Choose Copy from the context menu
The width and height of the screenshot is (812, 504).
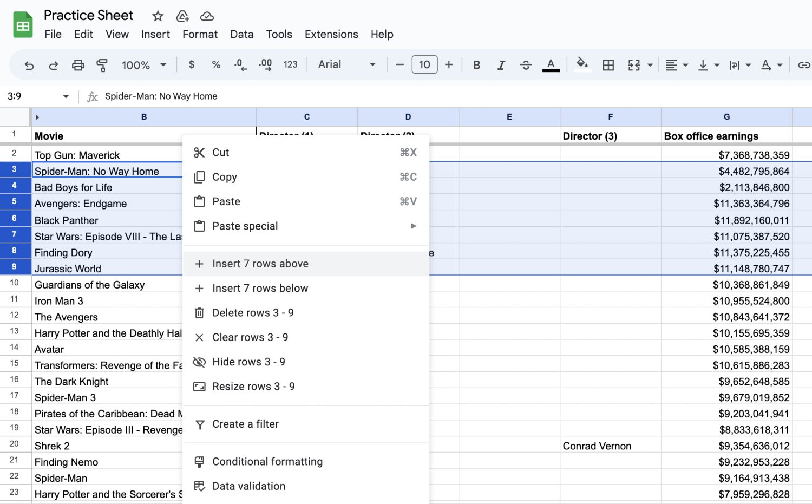click(306, 177)
